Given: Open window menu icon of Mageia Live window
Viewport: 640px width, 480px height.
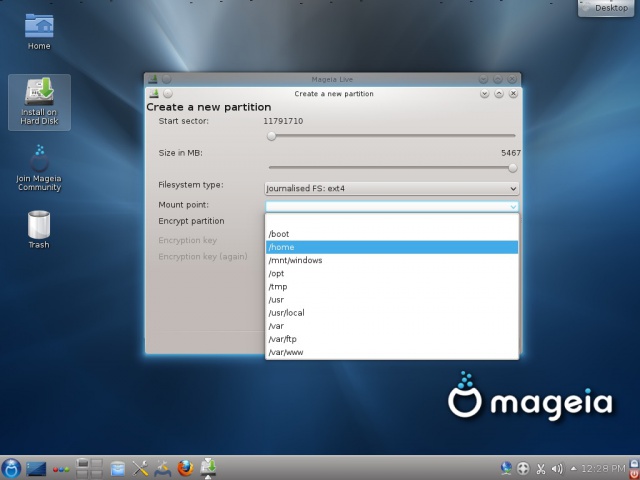Looking at the screenshot, I should (x=153, y=79).
